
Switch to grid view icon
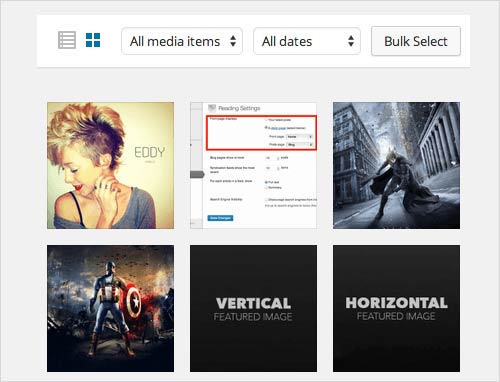click(x=93, y=40)
